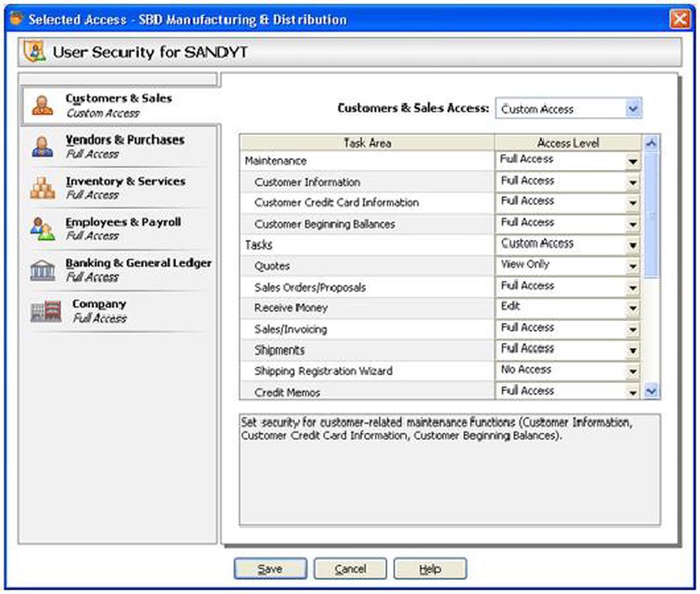Select the Customer Information row label
This screenshot has width=700, height=594.
pos(307,182)
